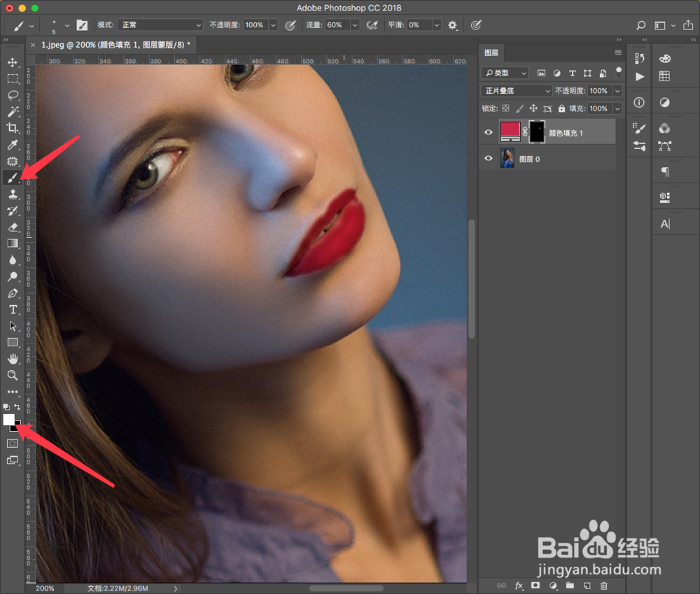Select the Eraser tool
700x594 pixels.
(13, 227)
